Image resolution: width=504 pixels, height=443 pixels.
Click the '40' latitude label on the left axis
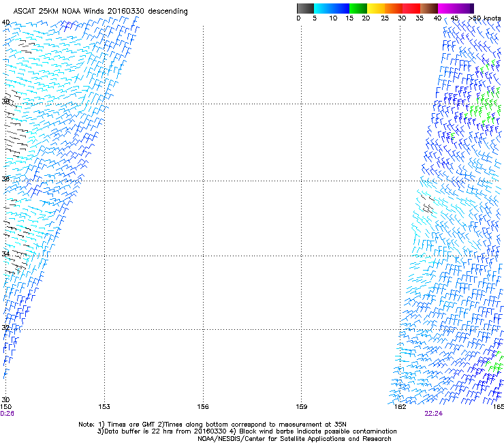[5, 22]
